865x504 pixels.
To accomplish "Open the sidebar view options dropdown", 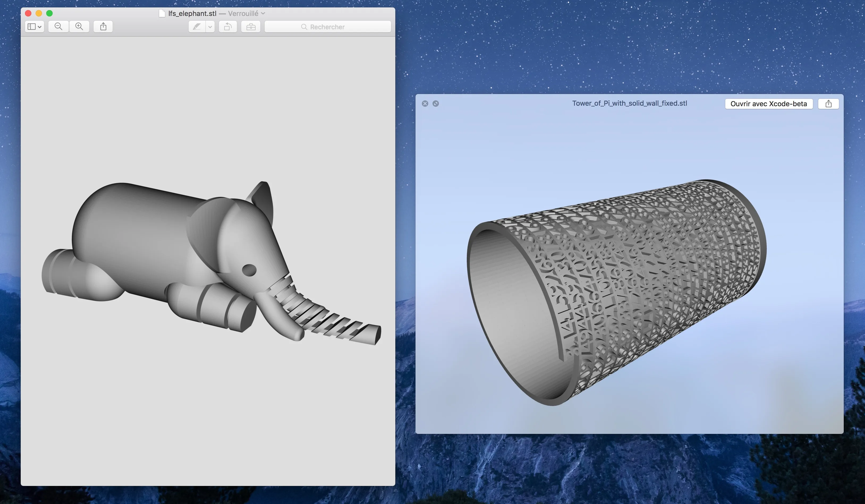I will [x=34, y=26].
